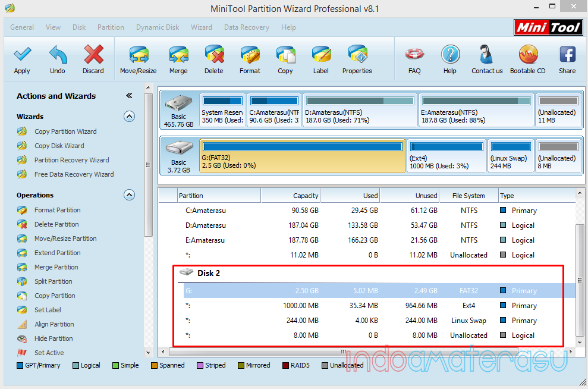Select the Ext4 1000 MB partition block
The width and height of the screenshot is (588, 389).
446,156
